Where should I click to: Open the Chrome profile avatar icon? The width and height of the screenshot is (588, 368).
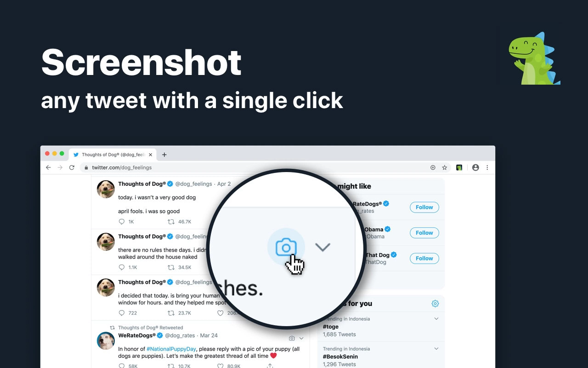pos(475,167)
